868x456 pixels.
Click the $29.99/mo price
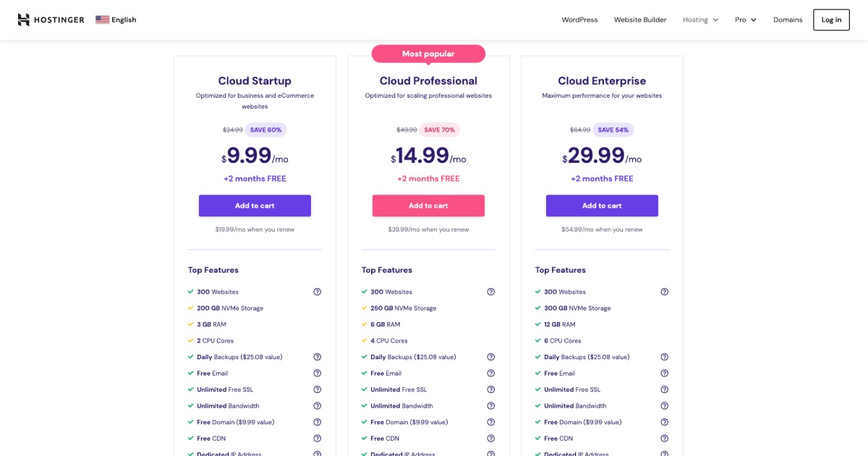pyautogui.click(x=602, y=156)
